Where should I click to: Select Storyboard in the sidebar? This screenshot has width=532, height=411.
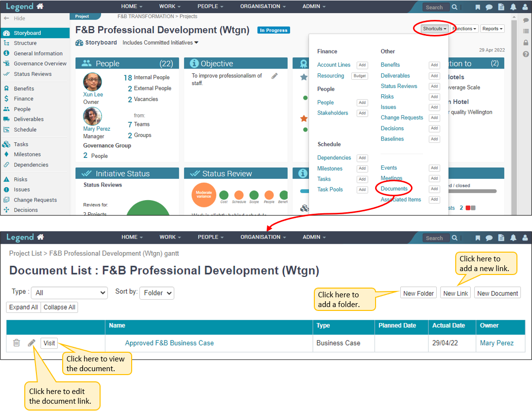click(x=35, y=33)
